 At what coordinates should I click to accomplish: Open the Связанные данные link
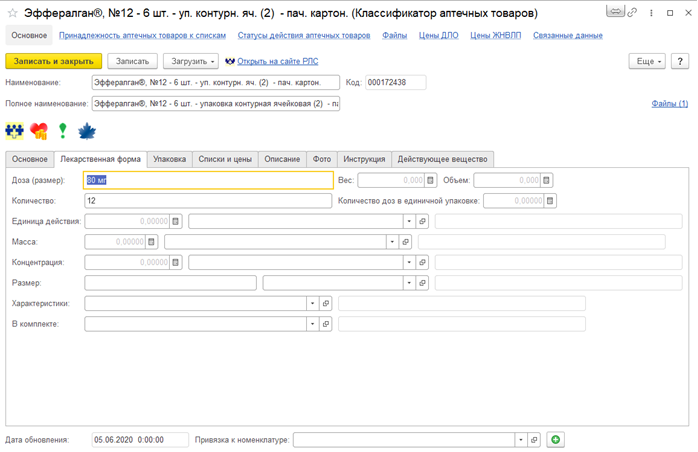coord(568,36)
